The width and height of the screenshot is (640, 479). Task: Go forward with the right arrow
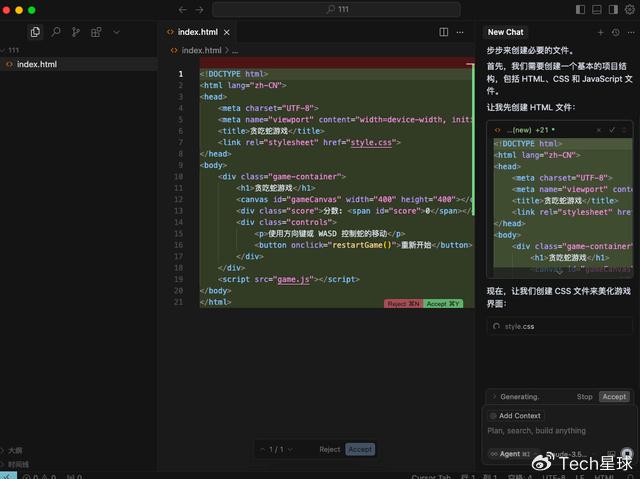click(199, 10)
